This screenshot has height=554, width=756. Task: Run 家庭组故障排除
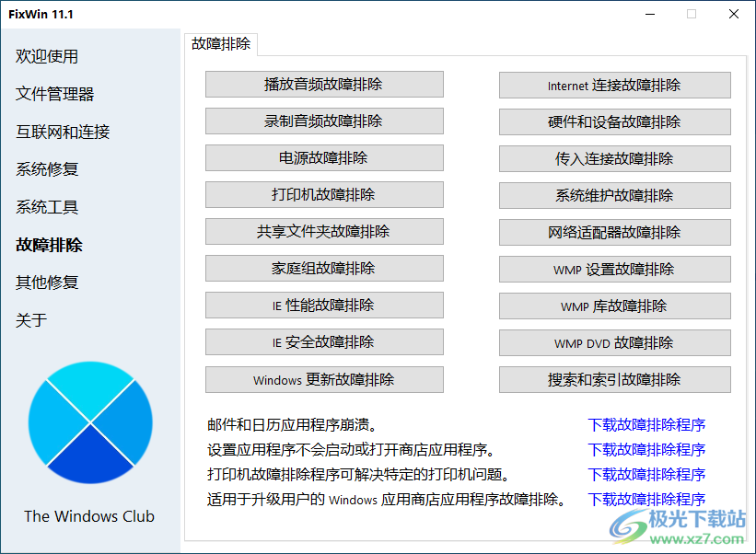(323, 269)
